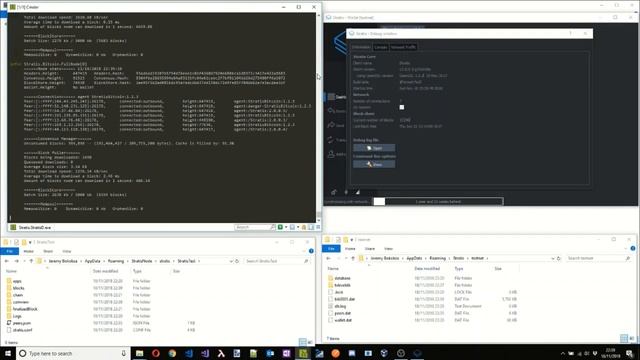Select the finalizedBlock folder
The image size is (640, 360).
pos(24,309)
